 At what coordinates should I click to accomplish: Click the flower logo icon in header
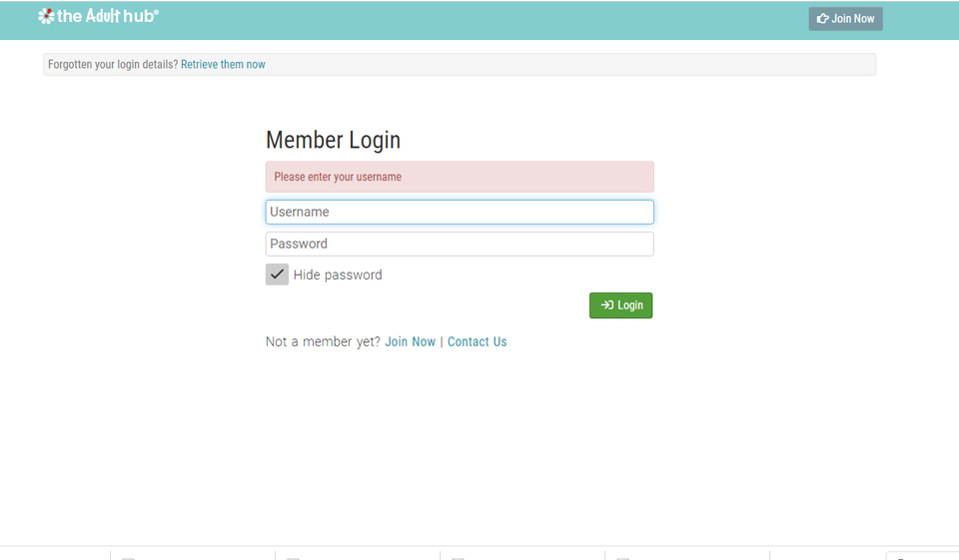[46, 16]
